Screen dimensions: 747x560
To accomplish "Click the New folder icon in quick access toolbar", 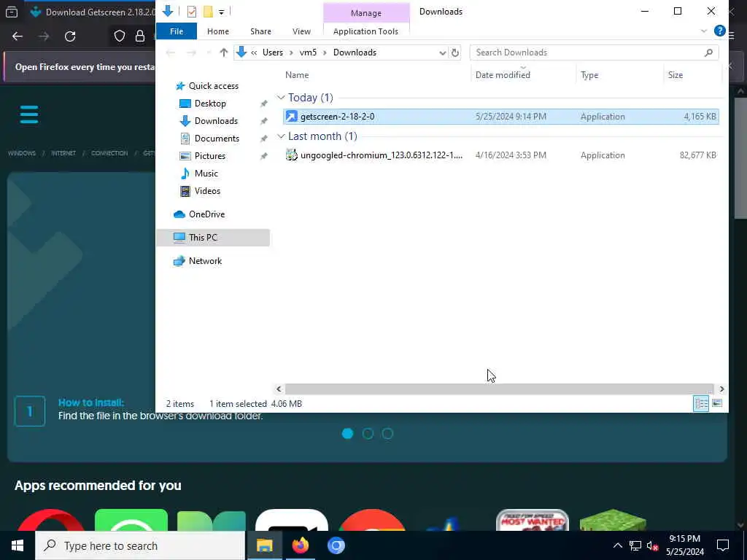I will (x=208, y=12).
